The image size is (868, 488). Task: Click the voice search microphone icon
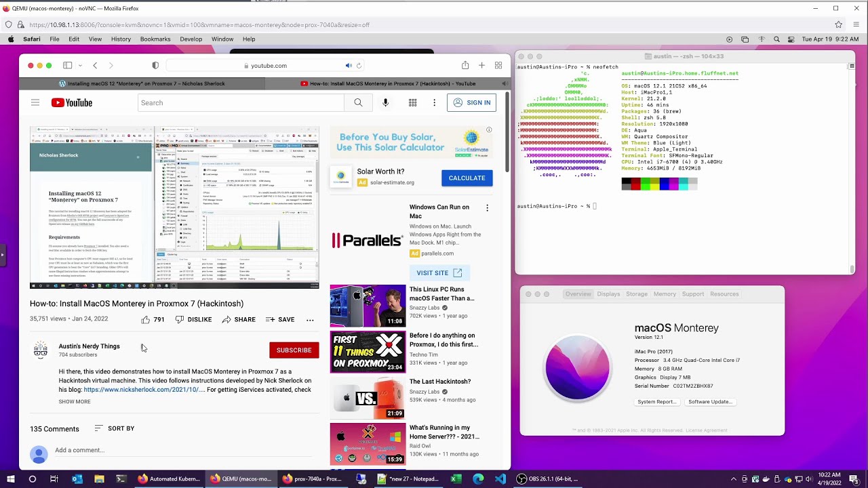[385, 103]
